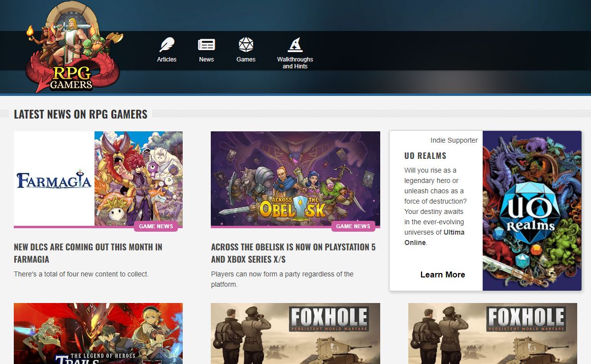
Task: Click the UO Realms heading
Action: [425, 156]
